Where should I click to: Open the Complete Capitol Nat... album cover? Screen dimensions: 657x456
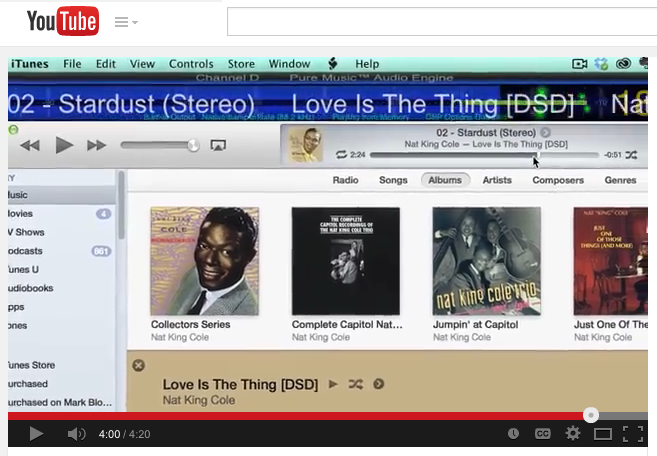(x=346, y=261)
